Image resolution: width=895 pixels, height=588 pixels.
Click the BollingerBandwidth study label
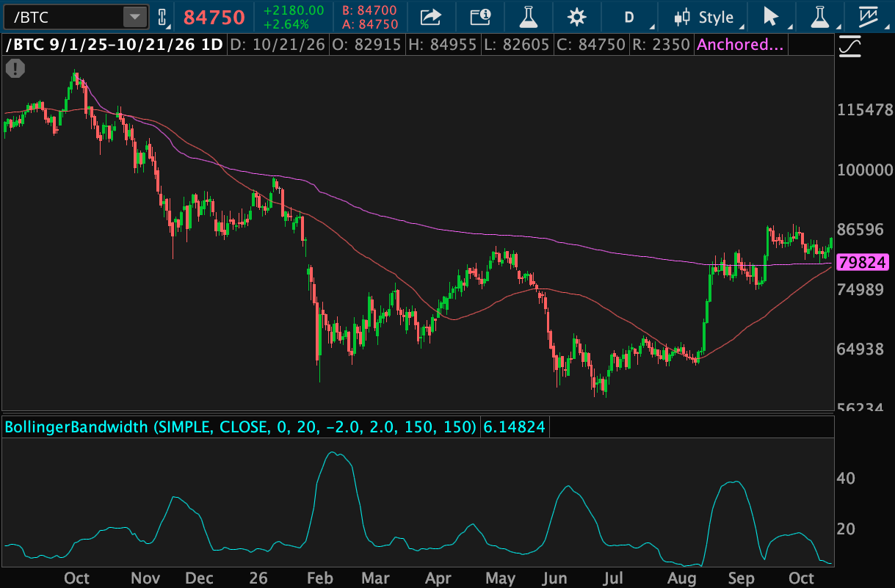[242, 427]
